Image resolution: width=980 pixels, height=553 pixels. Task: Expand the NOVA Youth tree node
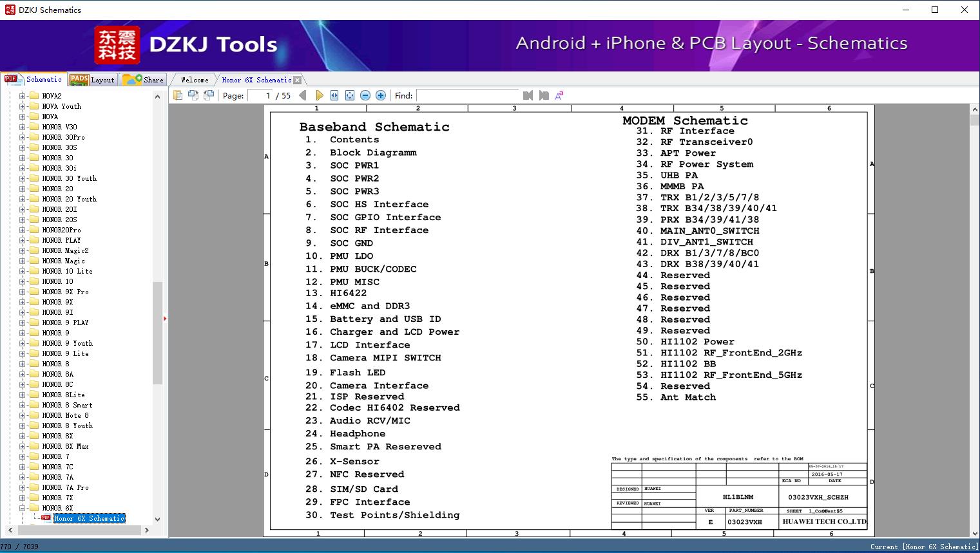[x=22, y=106]
